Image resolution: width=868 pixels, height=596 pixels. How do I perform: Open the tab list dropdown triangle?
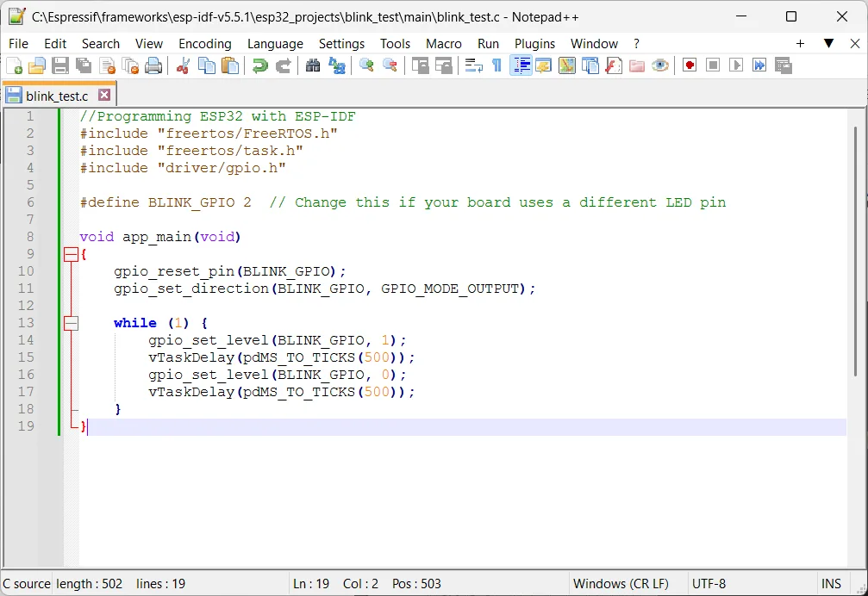pyautogui.click(x=828, y=43)
